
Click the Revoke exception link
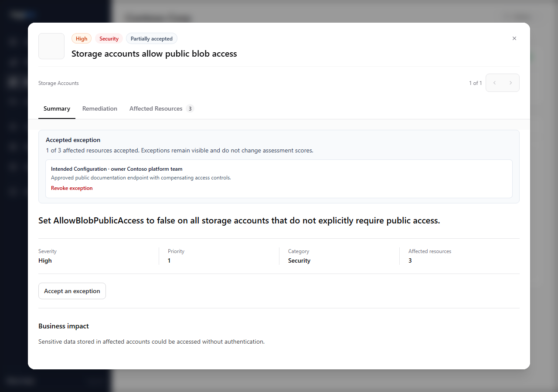tap(72, 188)
